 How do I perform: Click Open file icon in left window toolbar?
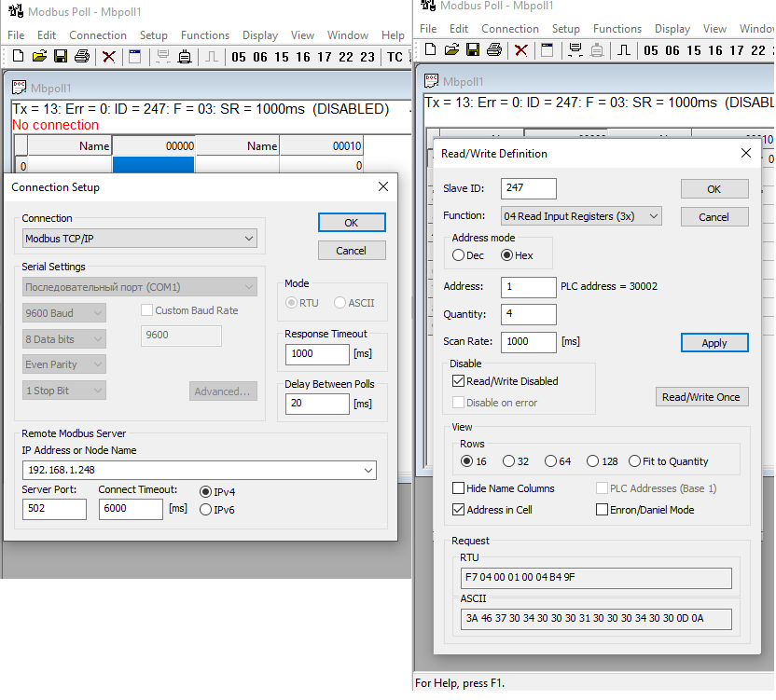39,57
